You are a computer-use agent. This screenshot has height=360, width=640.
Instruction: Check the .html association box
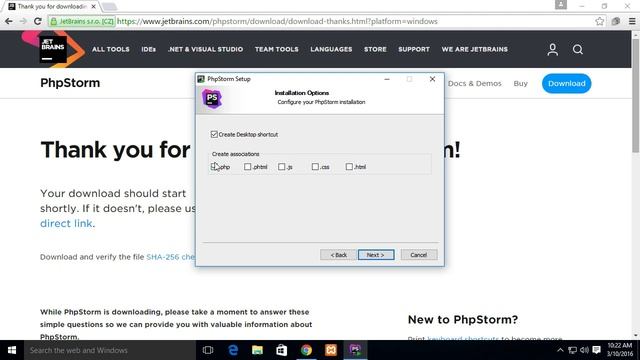coord(349,167)
